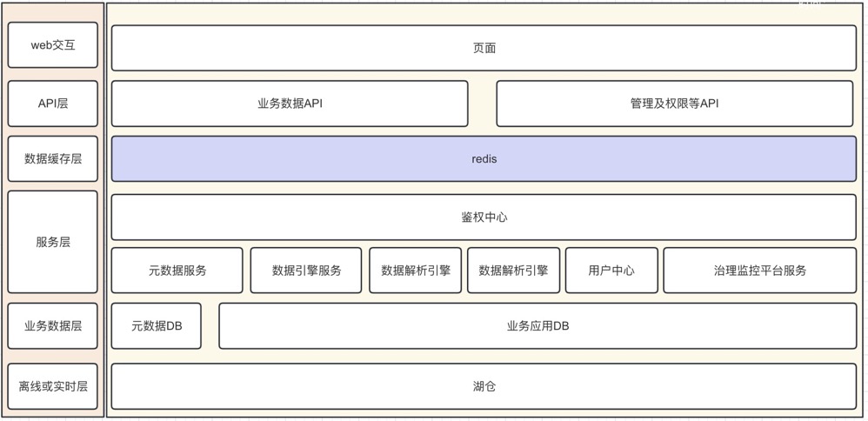Click the 湖仓 block
The height and width of the screenshot is (421, 868).
tap(484, 386)
